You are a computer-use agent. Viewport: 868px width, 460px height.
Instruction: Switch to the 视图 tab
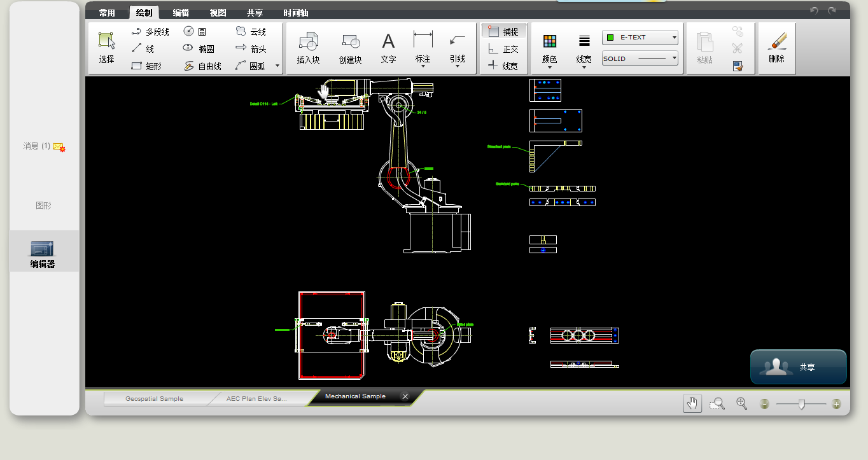tap(218, 13)
